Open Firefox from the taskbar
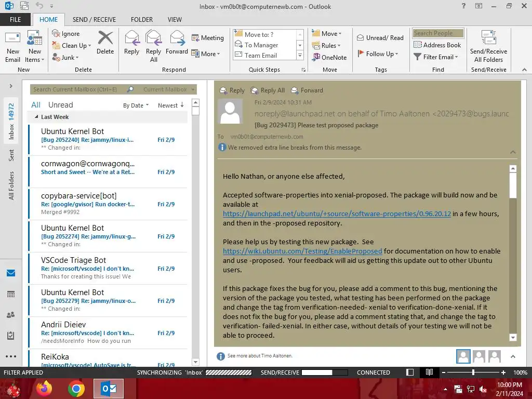The height and width of the screenshot is (399, 532). tap(45, 389)
